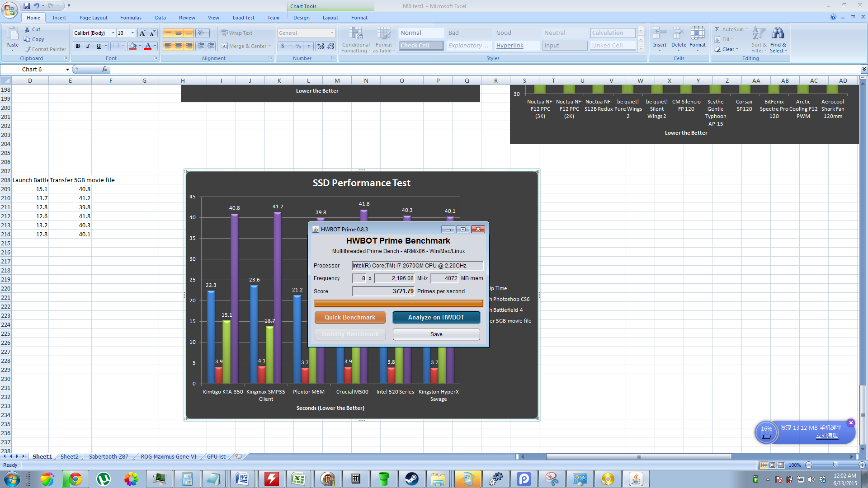868x488 pixels.
Task: Click the Office Button orb
Action: click(x=9, y=9)
